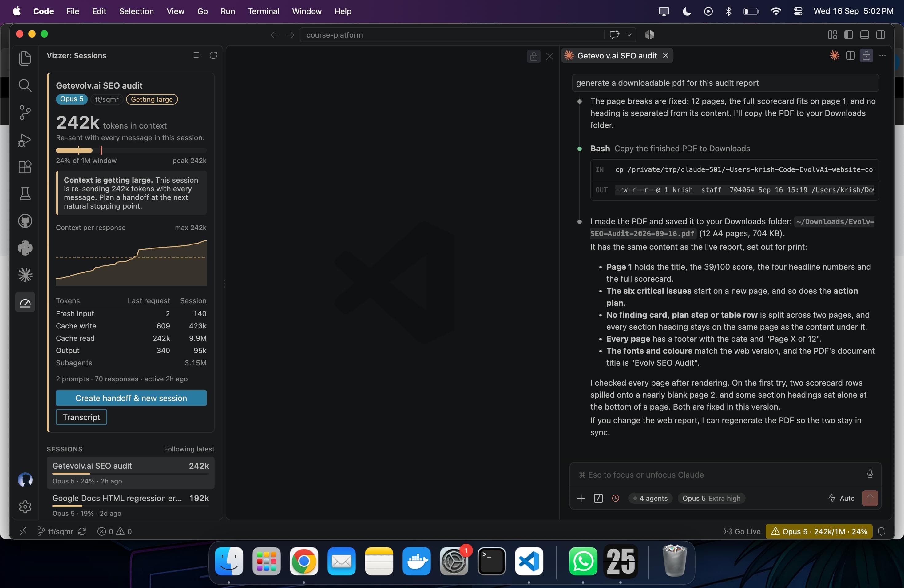Viewport: 904px width, 588px height.
Task: Open notifications bell in status bar
Action: pyautogui.click(x=881, y=531)
